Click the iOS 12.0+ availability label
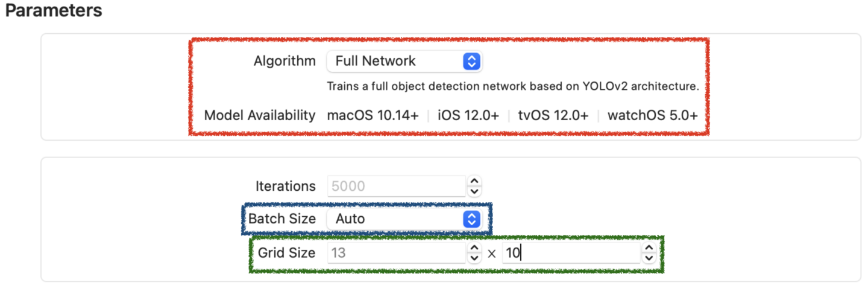The width and height of the screenshot is (868, 288). 468,115
